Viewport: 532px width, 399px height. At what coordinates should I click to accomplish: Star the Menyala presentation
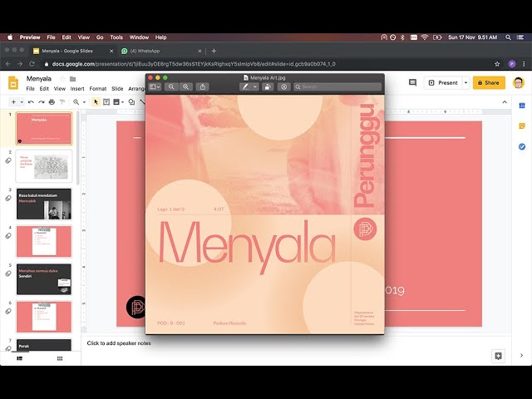62,79
